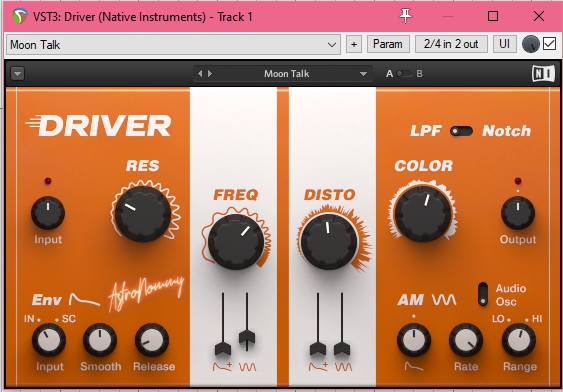
Task: Click the RES knob
Action: [x=143, y=214]
